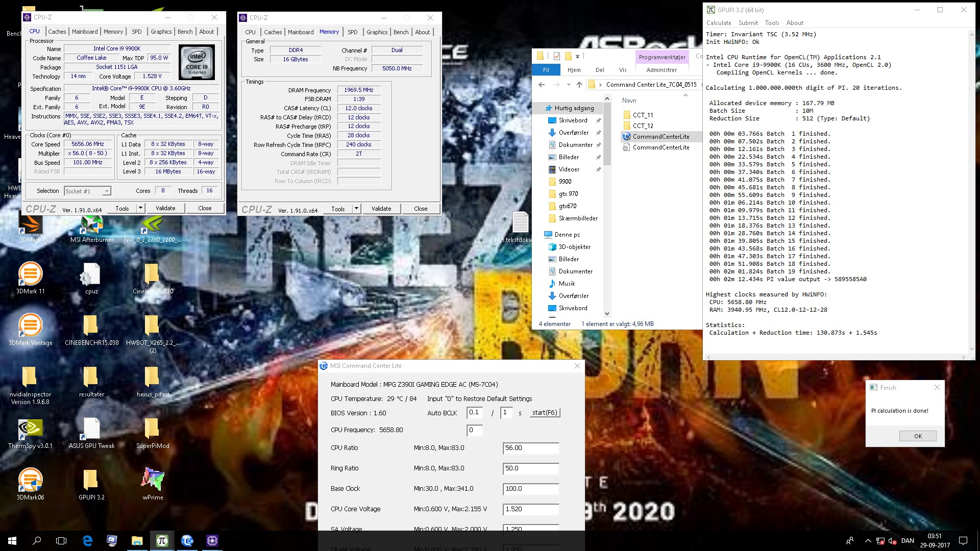
Task: Open Task View on taskbar
Action: [61, 540]
